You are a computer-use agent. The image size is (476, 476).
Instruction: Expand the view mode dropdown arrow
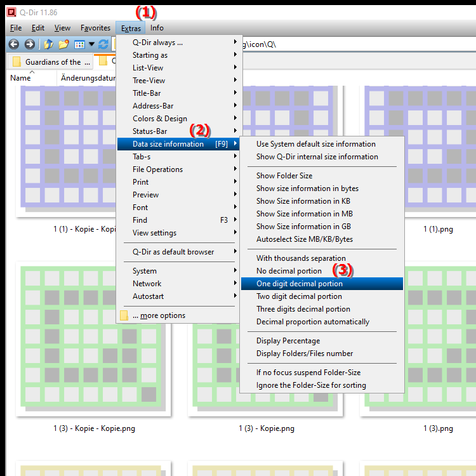pyautogui.click(x=91, y=44)
